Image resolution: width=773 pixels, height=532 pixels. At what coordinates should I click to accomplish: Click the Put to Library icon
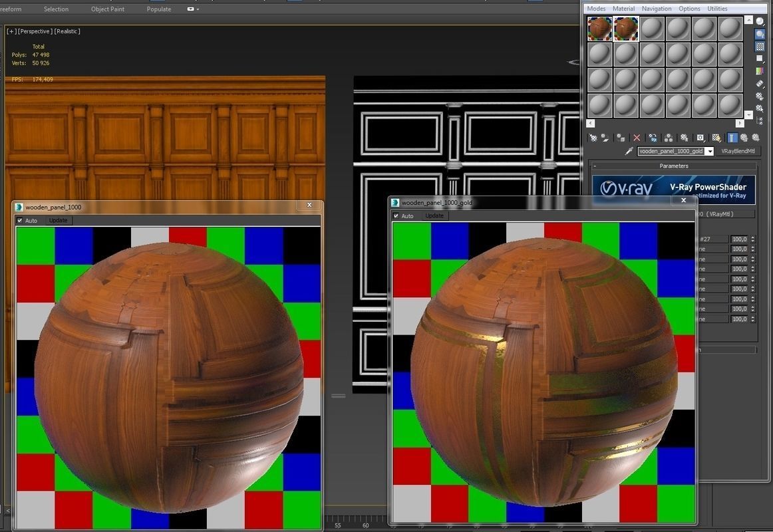(x=685, y=138)
